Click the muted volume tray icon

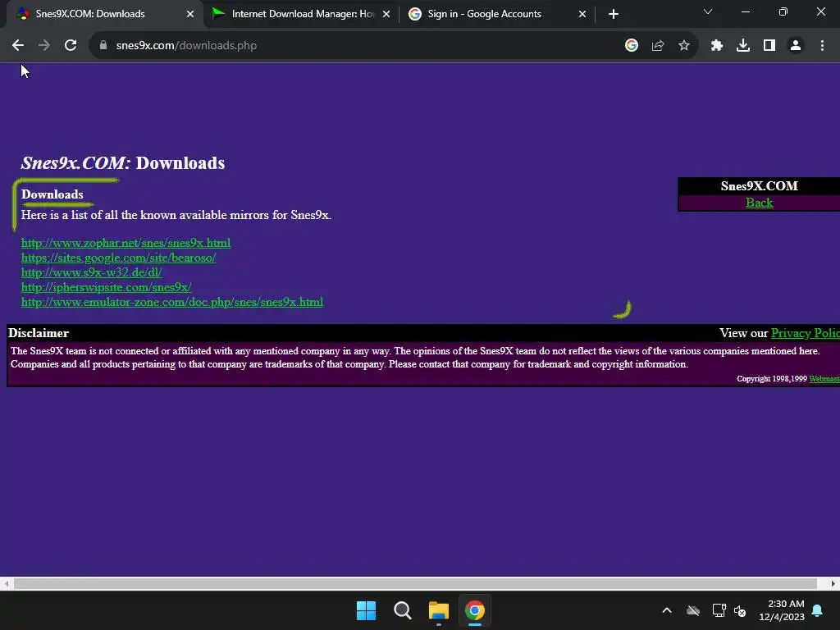[x=740, y=610]
